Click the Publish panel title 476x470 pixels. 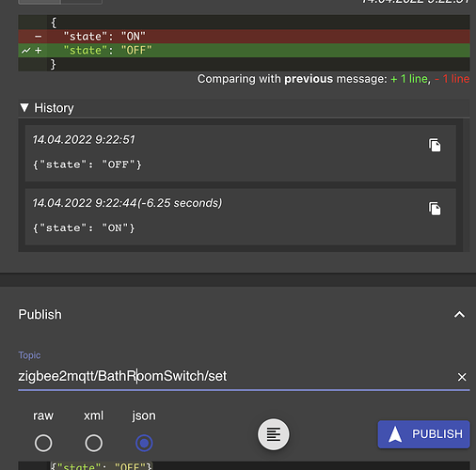click(40, 314)
